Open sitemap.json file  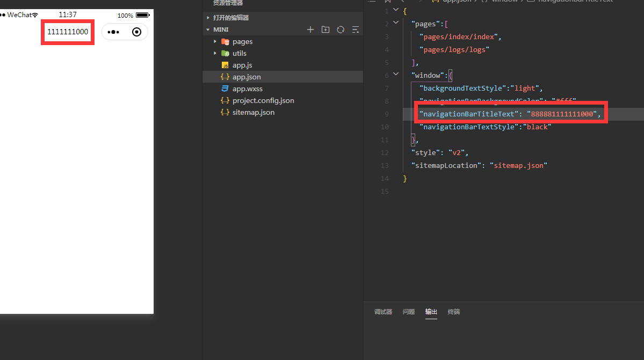coord(283,112)
